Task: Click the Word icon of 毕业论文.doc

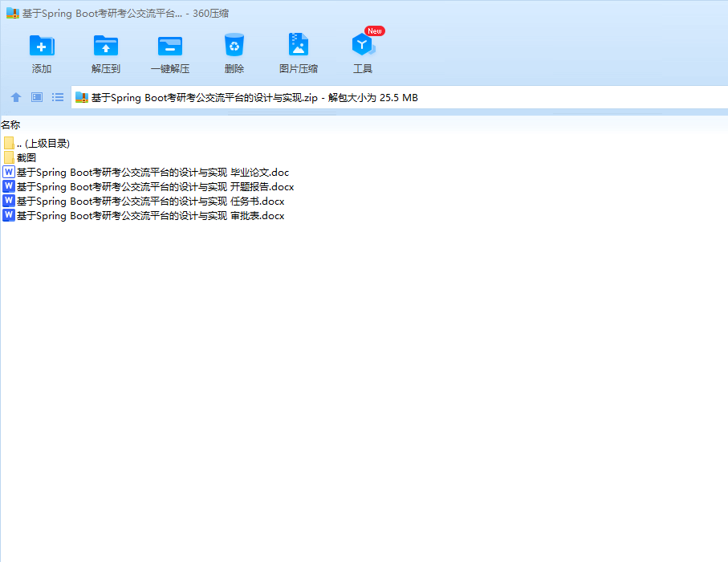Action: coord(9,173)
